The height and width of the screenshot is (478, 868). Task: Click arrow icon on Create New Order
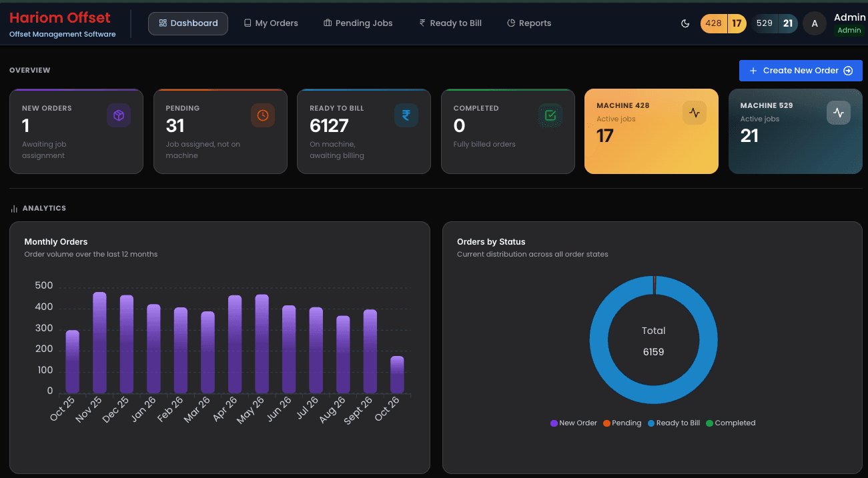[x=848, y=71]
